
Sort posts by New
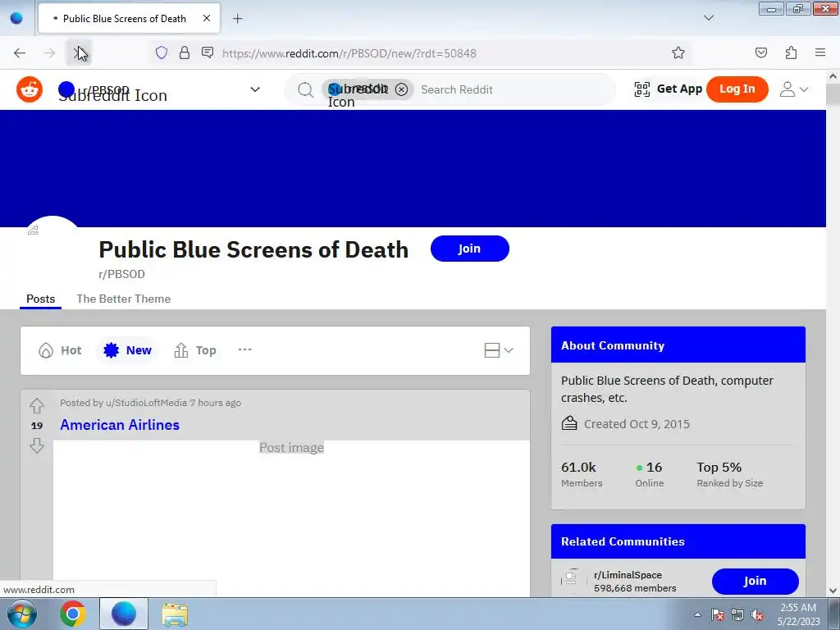pyautogui.click(x=127, y=350)
